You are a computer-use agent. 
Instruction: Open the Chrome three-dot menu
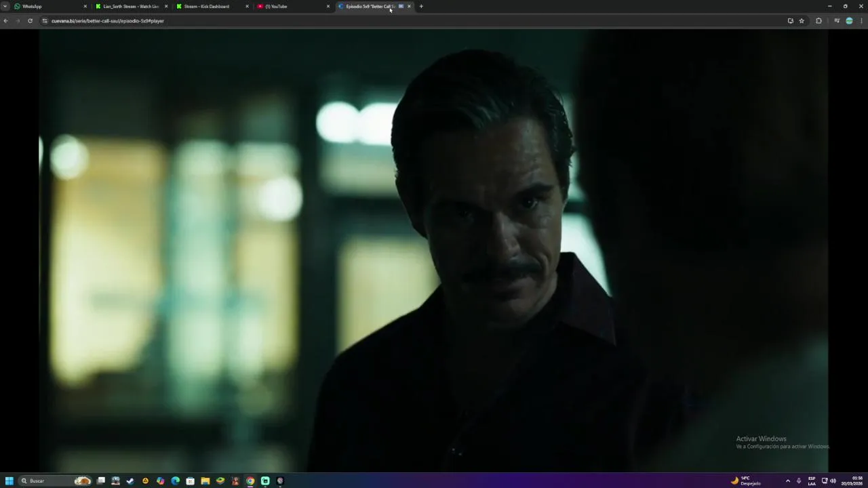861,21
